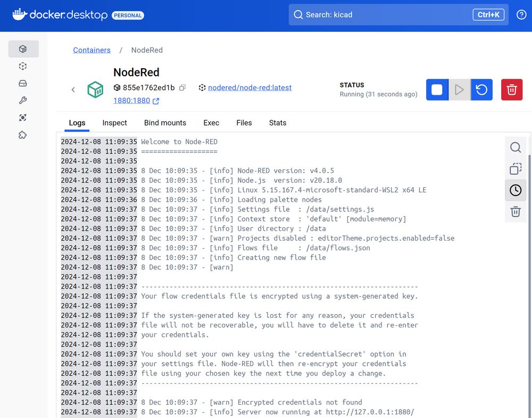Switch to the Inspect tab
Screen dimensions: 532x418
pos(115,123)
